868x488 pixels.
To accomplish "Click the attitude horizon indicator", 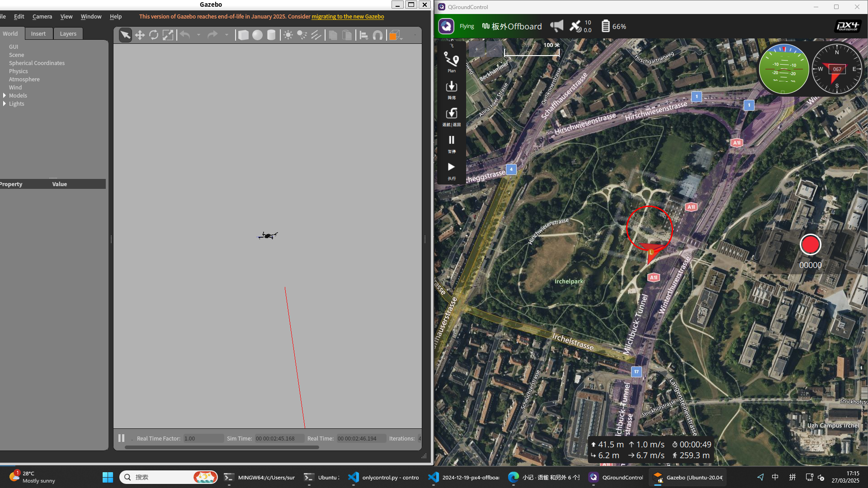I will pyautogui.click(x=783, y=69).
